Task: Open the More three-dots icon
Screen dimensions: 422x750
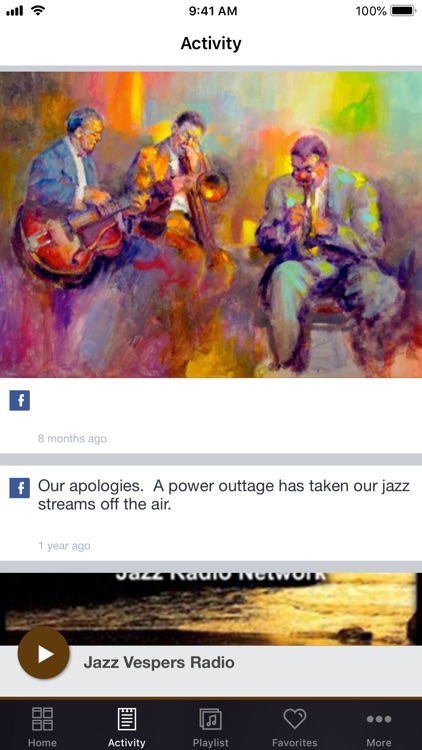Action: (379, 719)
